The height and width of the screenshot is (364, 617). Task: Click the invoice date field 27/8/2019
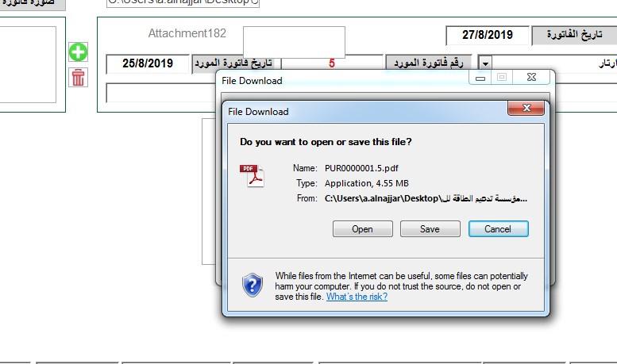pyautogui.click(x=487, y=35)
